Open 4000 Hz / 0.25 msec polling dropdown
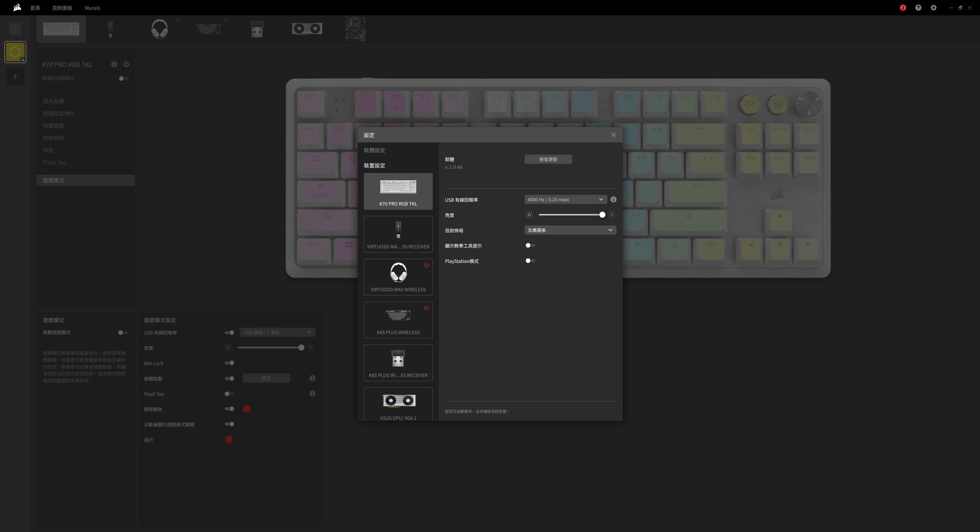The image size is (980, 532). click(566, 199)
